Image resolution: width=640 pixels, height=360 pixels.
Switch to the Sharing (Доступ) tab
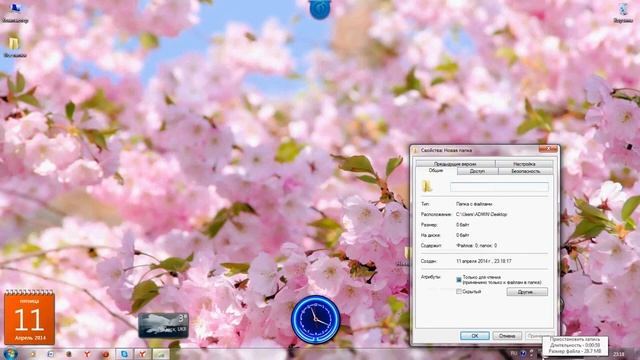477,171
